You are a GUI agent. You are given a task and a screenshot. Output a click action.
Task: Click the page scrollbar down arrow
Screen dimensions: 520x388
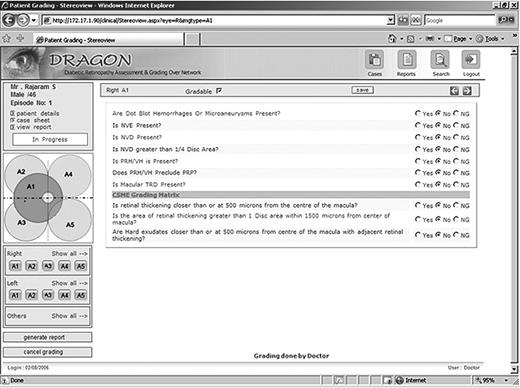pos(515,368)
